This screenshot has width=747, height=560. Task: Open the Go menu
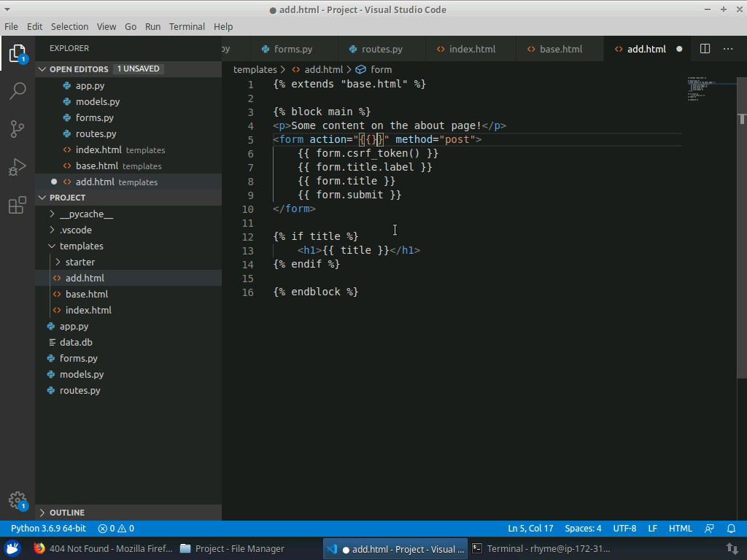click(x=131, y=27)
